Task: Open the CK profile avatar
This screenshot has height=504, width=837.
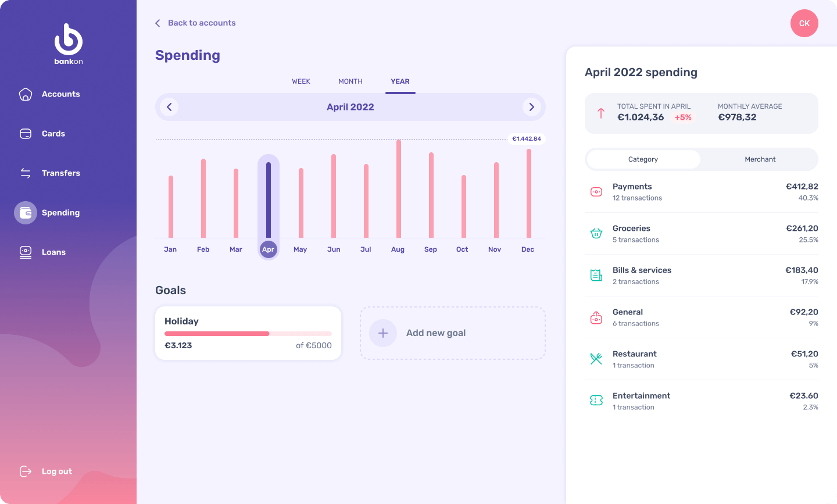Action: coord(804,23)
